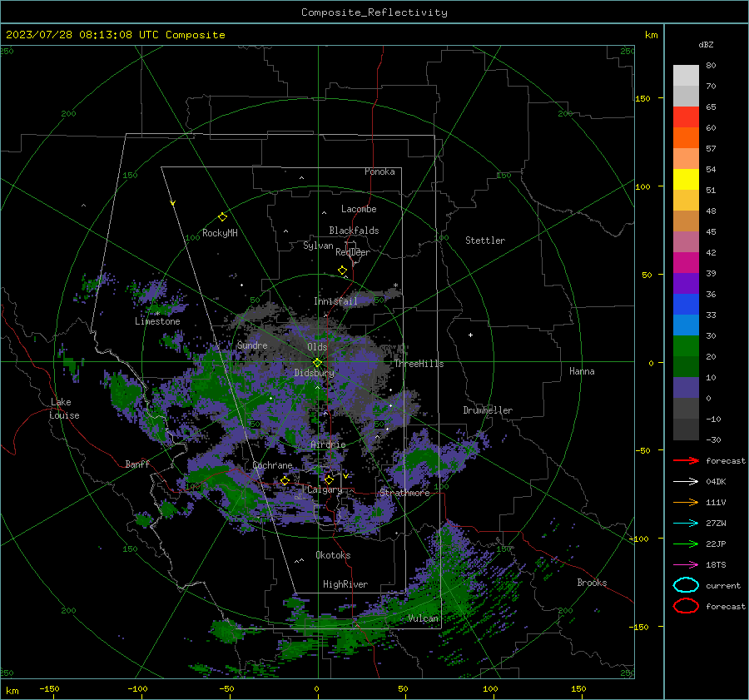Click the magenta 18TS arrow icon
Viewport: 749px width, 700px height.
[686, 565]
